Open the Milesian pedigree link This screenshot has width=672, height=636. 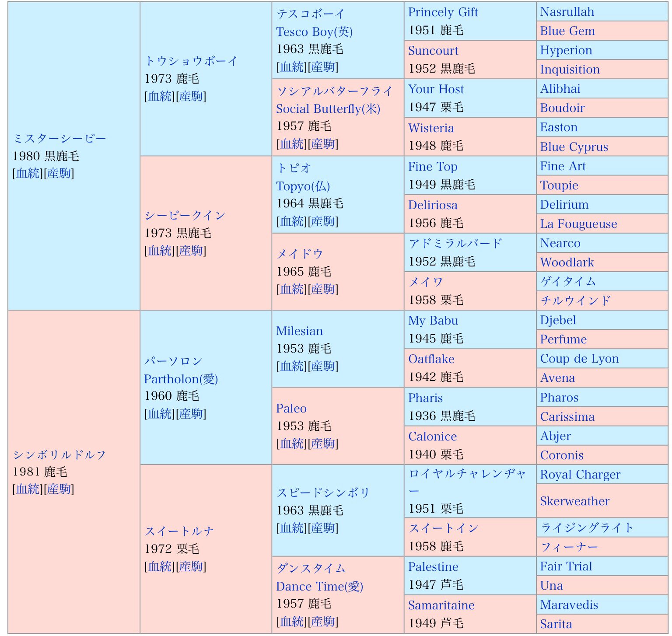(x=299, y=331)
